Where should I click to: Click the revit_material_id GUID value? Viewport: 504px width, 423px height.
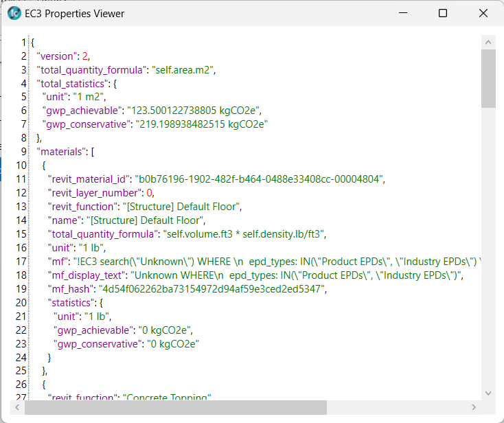[260, 179]
